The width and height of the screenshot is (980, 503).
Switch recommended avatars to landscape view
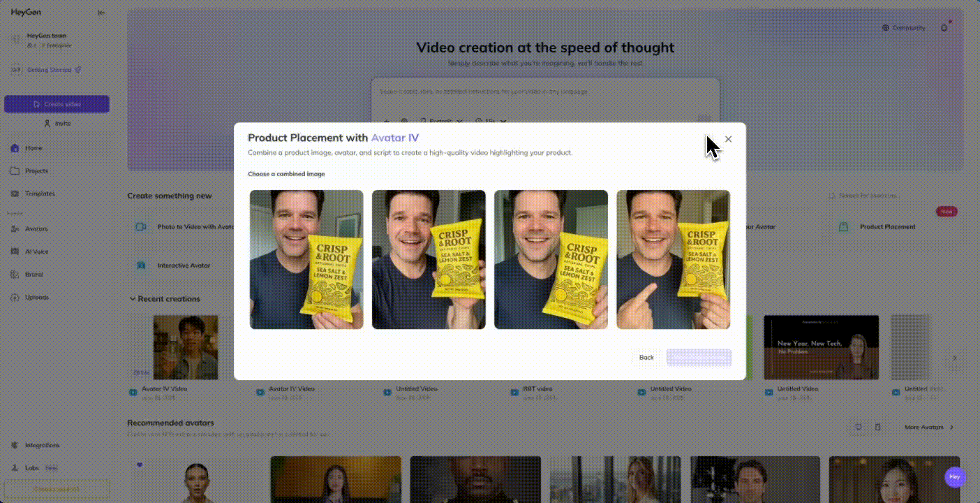click(x=858, y=427)
